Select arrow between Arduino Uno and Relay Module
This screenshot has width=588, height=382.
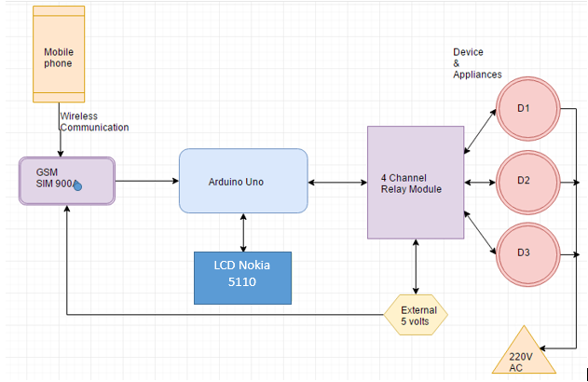(x=337, y=183)
